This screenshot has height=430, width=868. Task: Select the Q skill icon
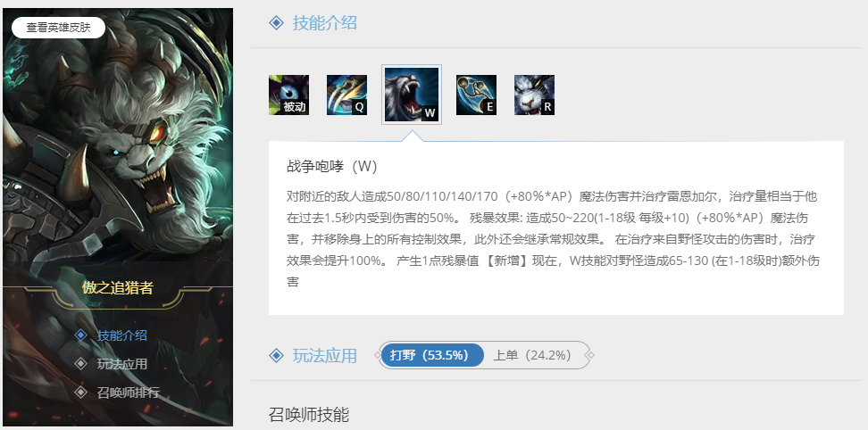(346, 95)
